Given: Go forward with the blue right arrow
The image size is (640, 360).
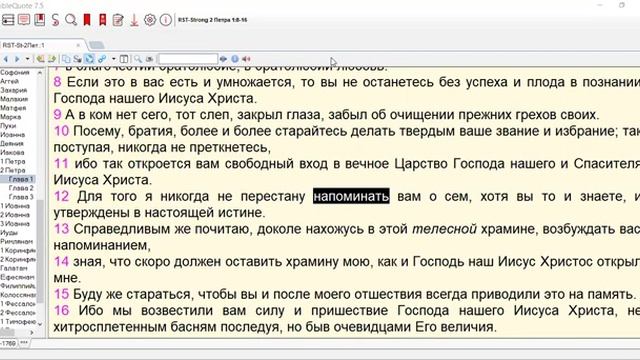Looking at the screenshot, I should [x=17, y=59].
